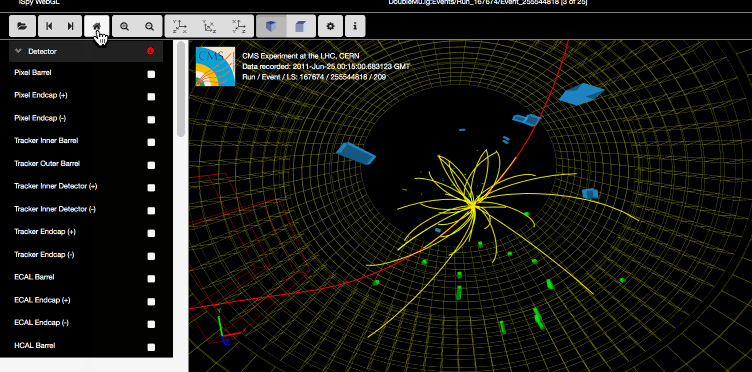
Task: Select the third axis orientation view
Action: point(238,26)
